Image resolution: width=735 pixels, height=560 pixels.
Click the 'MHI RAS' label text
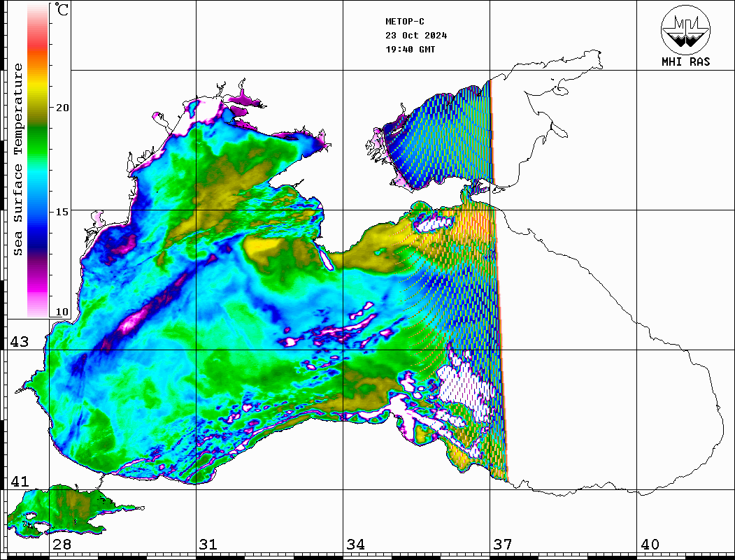pyautogui.click(x=685, y=62)
